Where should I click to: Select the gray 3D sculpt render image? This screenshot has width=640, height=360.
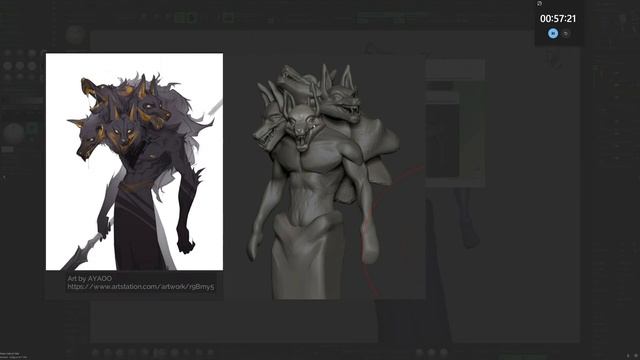(324, 178)
